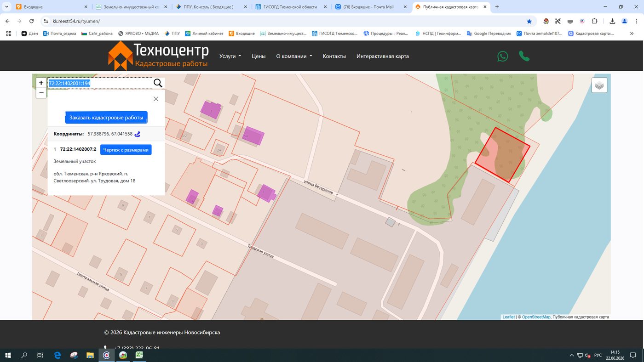This screenshot has height=362, width=644.
Task: Open the Windows Start menu
Action: pyautogui.click(x=8, y=355)
